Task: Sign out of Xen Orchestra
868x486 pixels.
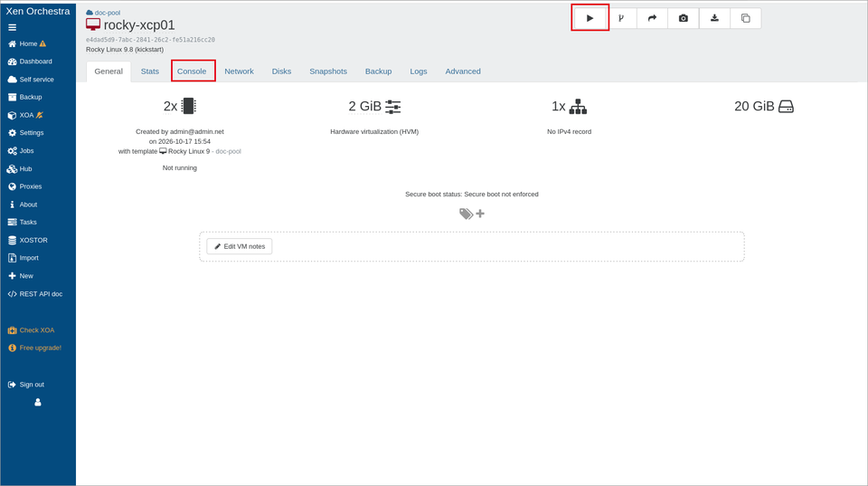Action: 26,385
